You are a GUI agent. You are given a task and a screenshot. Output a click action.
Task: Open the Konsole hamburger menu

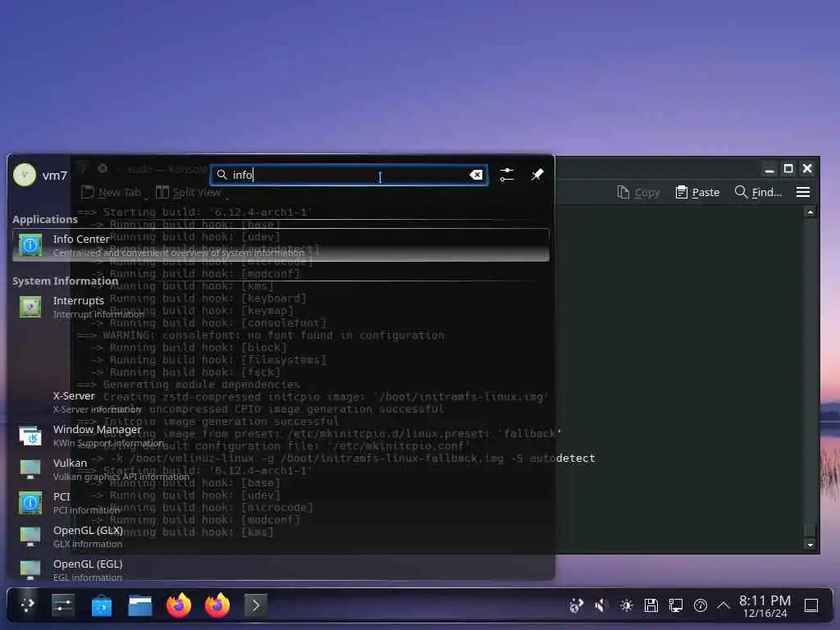point(802,192)
